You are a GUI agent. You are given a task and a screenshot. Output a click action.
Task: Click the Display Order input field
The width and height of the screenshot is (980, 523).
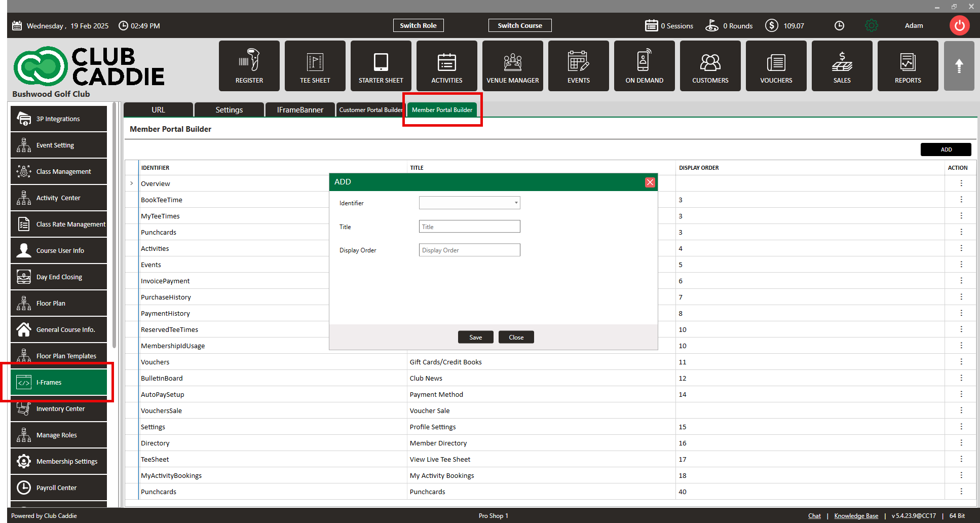pos(470,250)
